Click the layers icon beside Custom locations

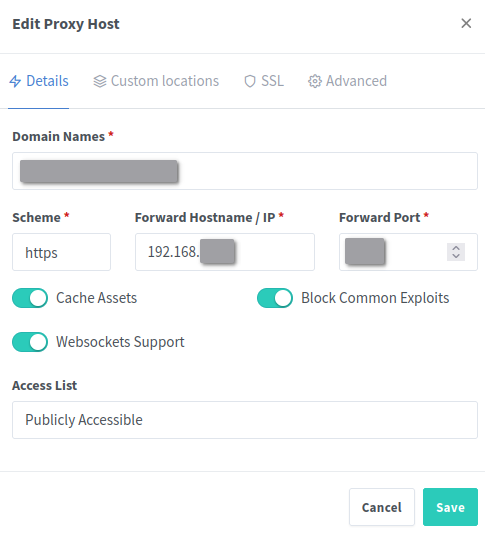pos(100,81)
